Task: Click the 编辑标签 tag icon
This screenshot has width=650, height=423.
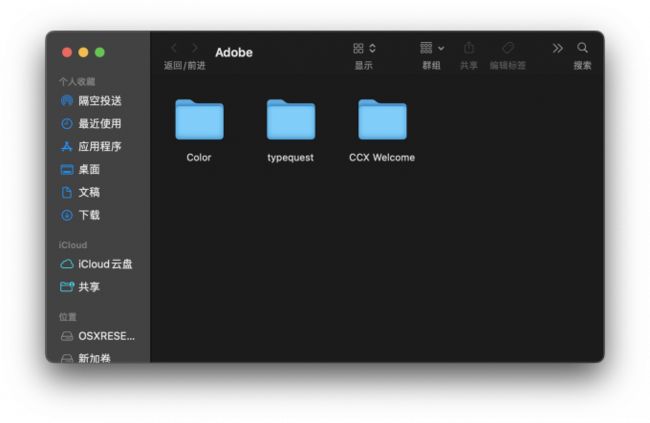Action: [x=508, y=48]
